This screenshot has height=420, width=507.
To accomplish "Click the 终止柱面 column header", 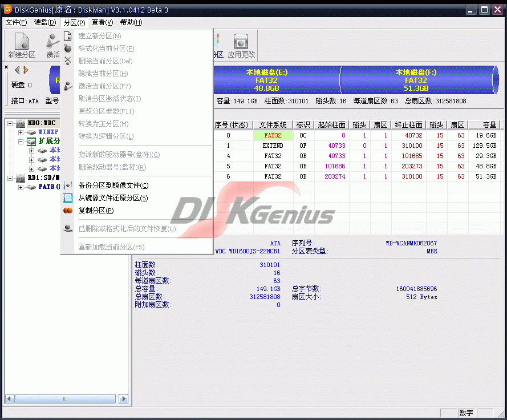I will [408, 125].
